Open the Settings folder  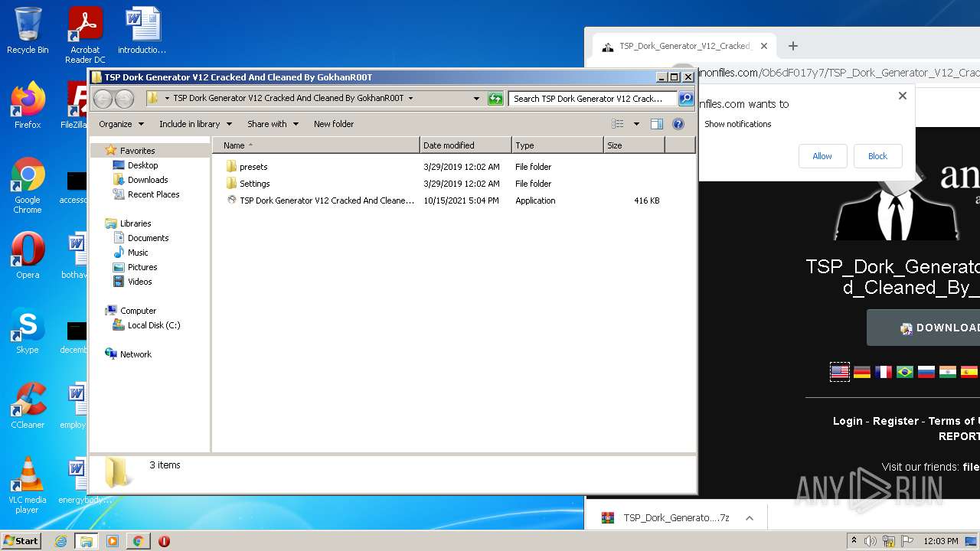(x=254, y=184)
